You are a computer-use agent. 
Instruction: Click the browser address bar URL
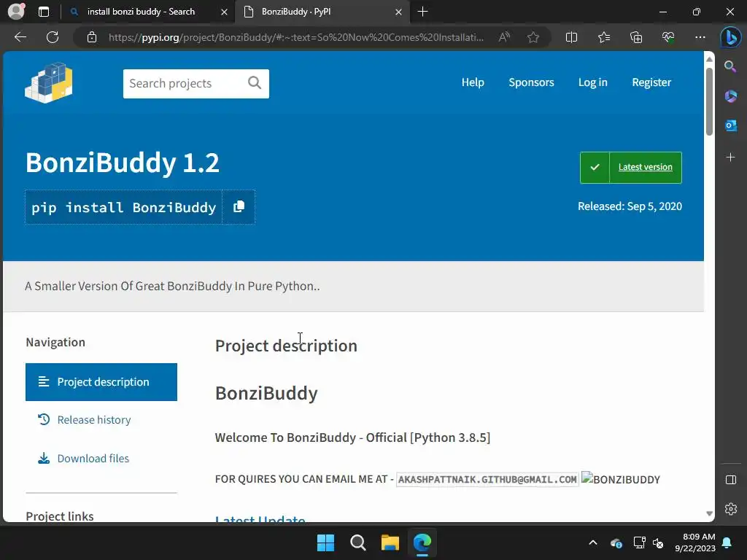296,37
